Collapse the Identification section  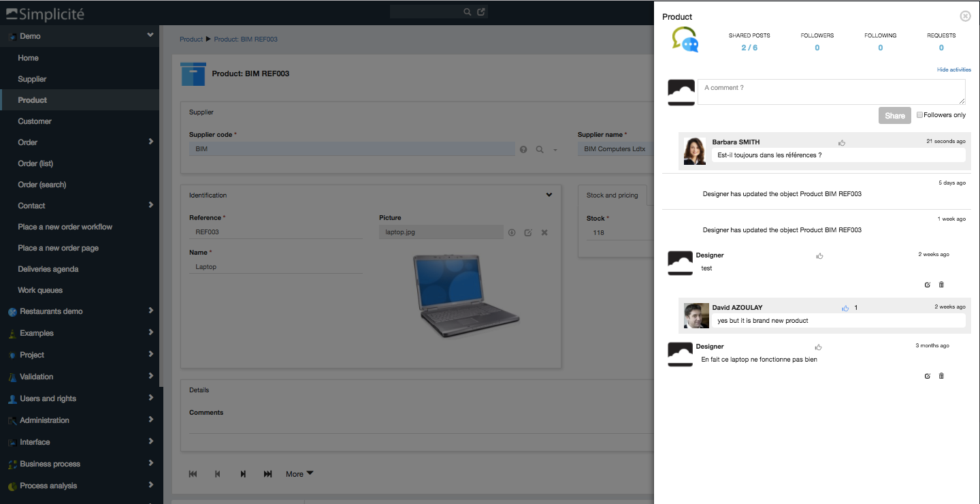coord(549,195)
